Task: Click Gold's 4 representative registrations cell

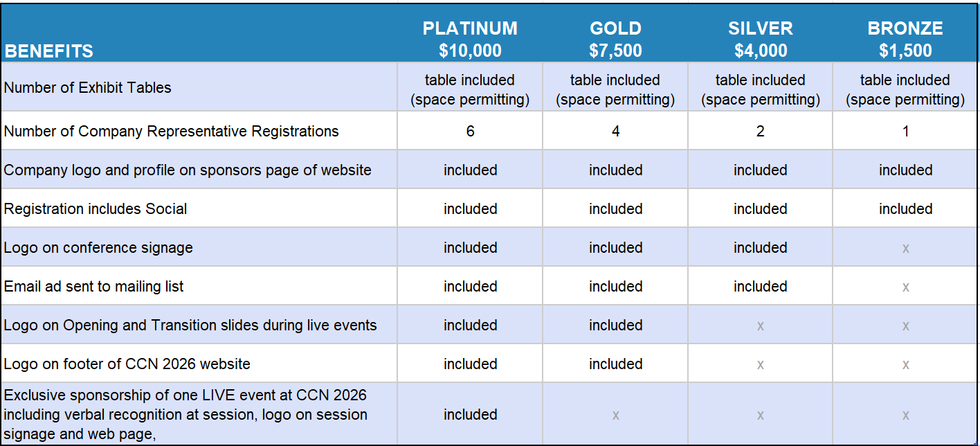Action: pos(615,132)
